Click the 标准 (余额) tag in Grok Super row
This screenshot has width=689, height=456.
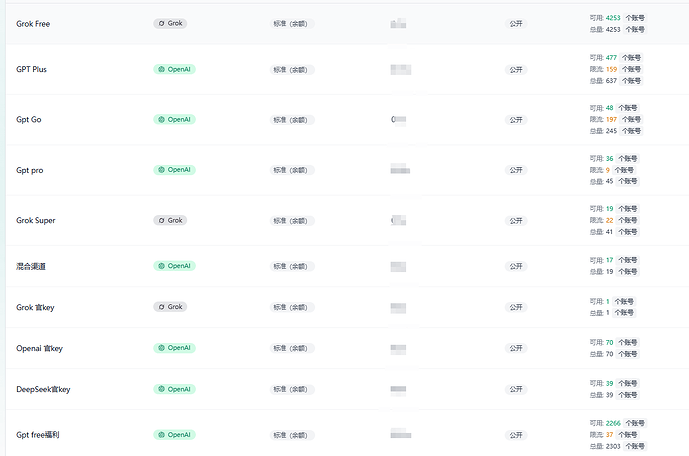pos(291,221)
